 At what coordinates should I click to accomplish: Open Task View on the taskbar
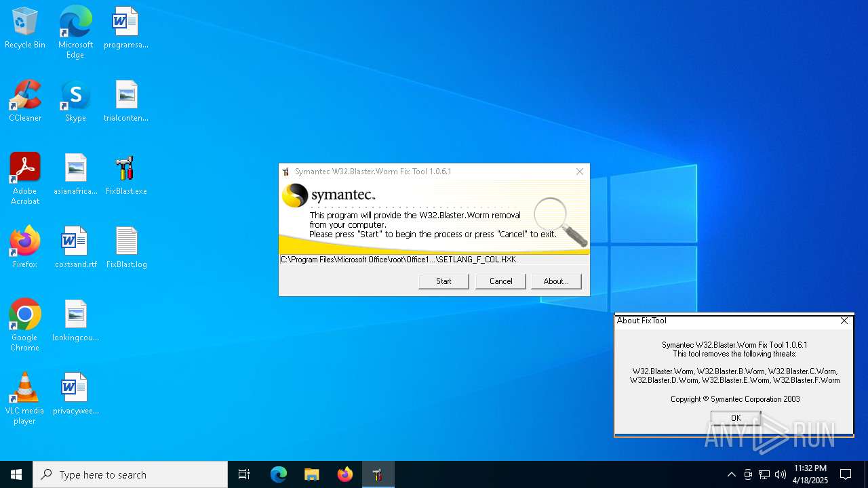pos(244,474)
